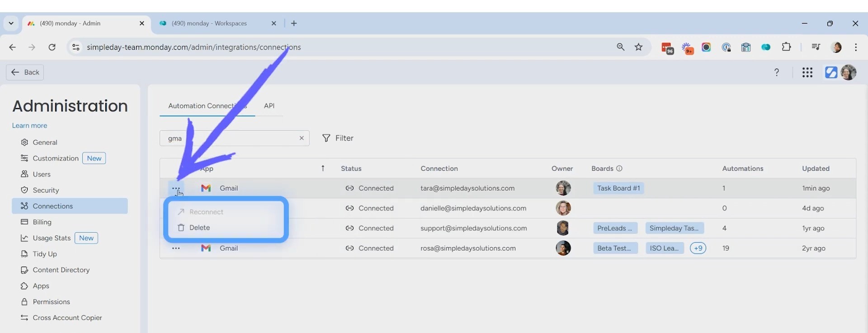The height and width of the screenshot is (333, 868).
Task: Open Customization in sidebar
Action: tap(56, 158)
